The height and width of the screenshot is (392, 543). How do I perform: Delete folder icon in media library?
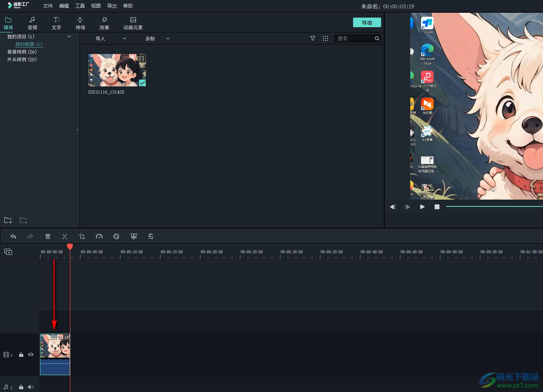[24, 220]
